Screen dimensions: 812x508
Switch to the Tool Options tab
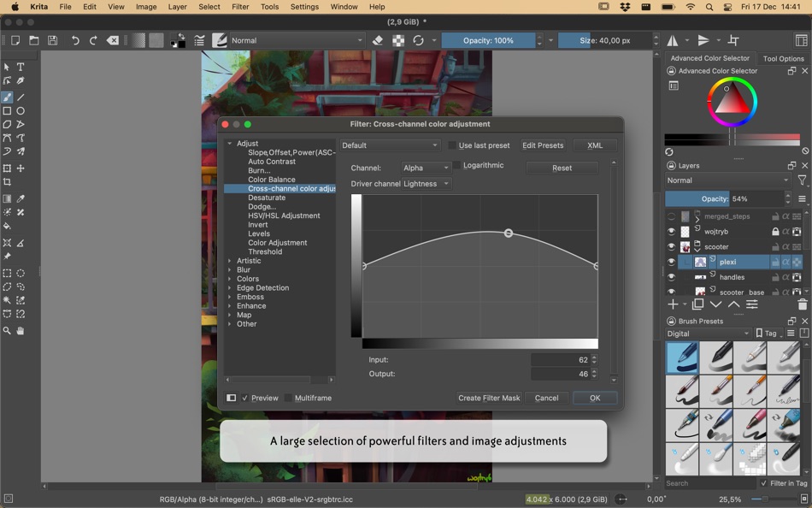783,58
